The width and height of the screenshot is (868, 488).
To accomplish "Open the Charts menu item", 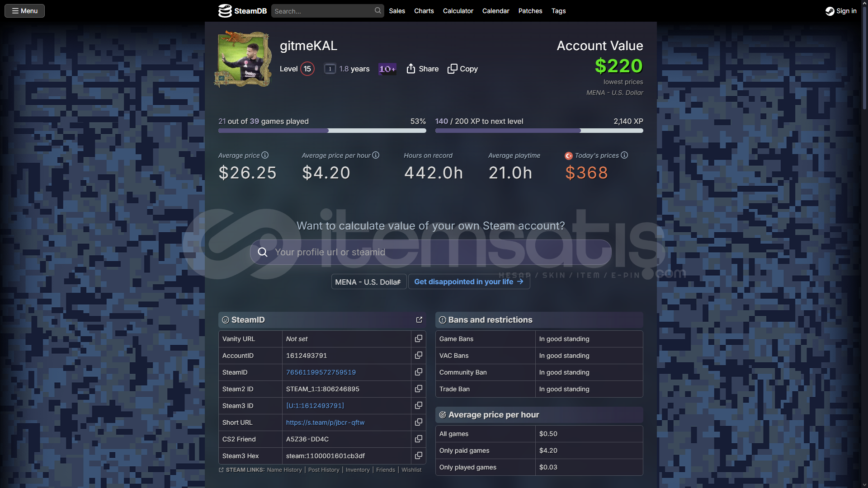I will (424, 11).
